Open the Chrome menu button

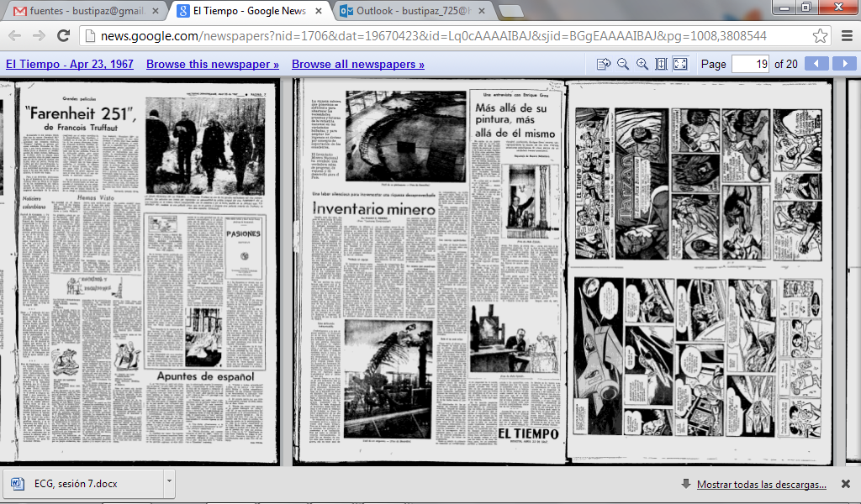pyautogui.click(x=848, y=36)
